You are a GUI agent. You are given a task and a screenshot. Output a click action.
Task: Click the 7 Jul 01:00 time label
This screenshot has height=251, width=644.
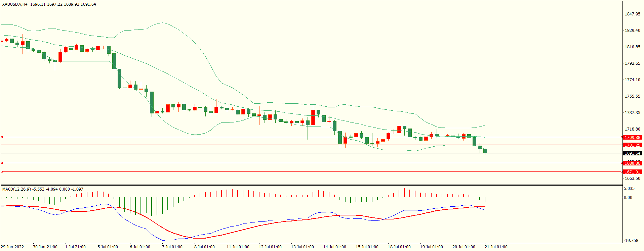click(x=172, y=247)
